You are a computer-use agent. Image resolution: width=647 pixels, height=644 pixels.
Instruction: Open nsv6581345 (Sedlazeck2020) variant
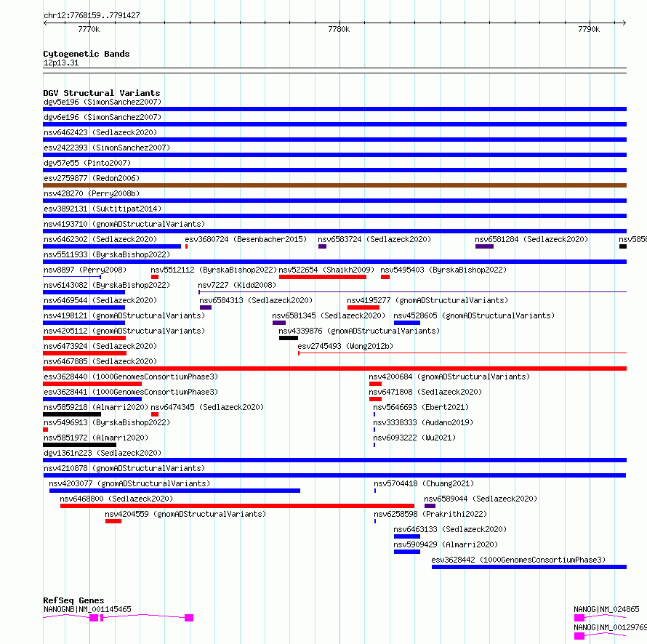pos(329,315)
